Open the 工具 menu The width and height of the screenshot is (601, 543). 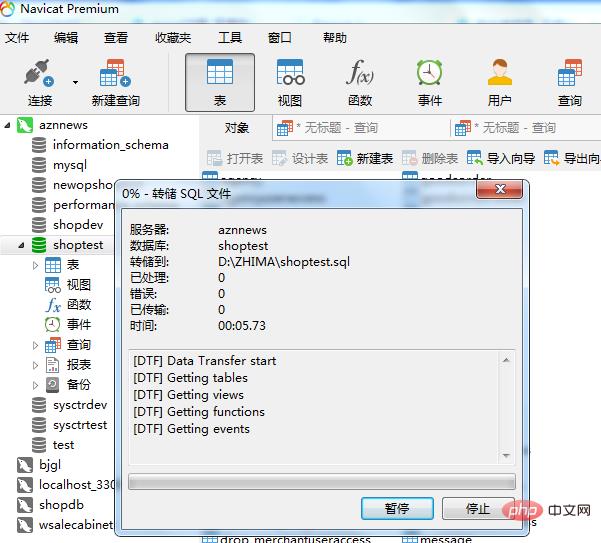click(x=230, y=38)
